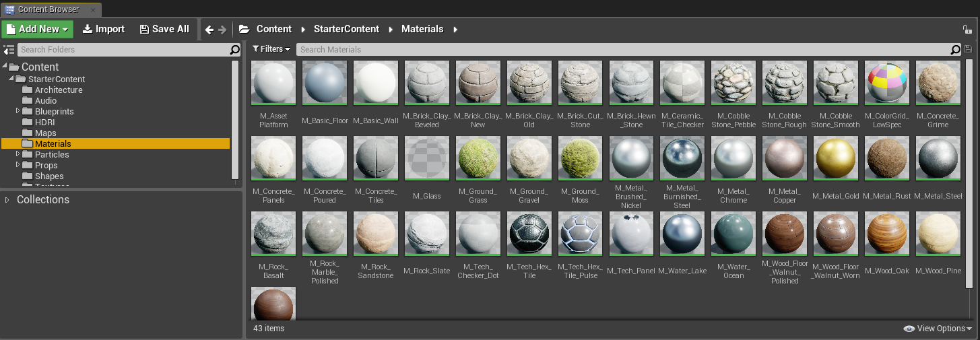Click the material search magnifier icon
The height and width of the screenshot is (340, 980).
point(956,50)
